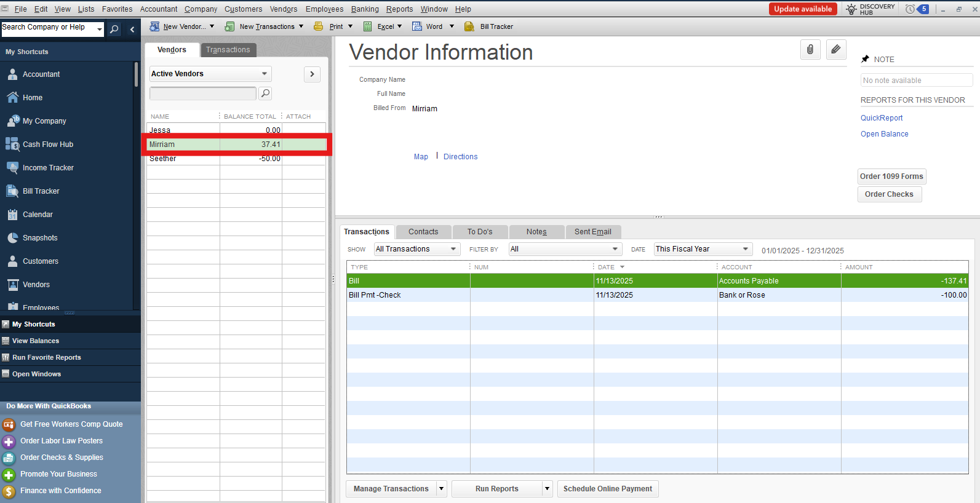Select the Seether vendor row
This screenshot has height=503, width=980.
[x=183, y=159]
